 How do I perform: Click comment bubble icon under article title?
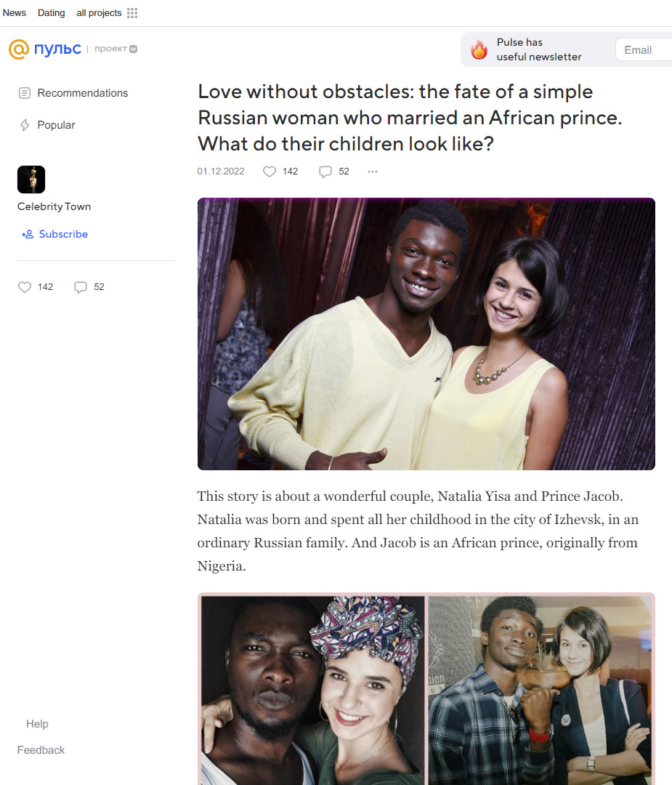(x=325, y=172)
